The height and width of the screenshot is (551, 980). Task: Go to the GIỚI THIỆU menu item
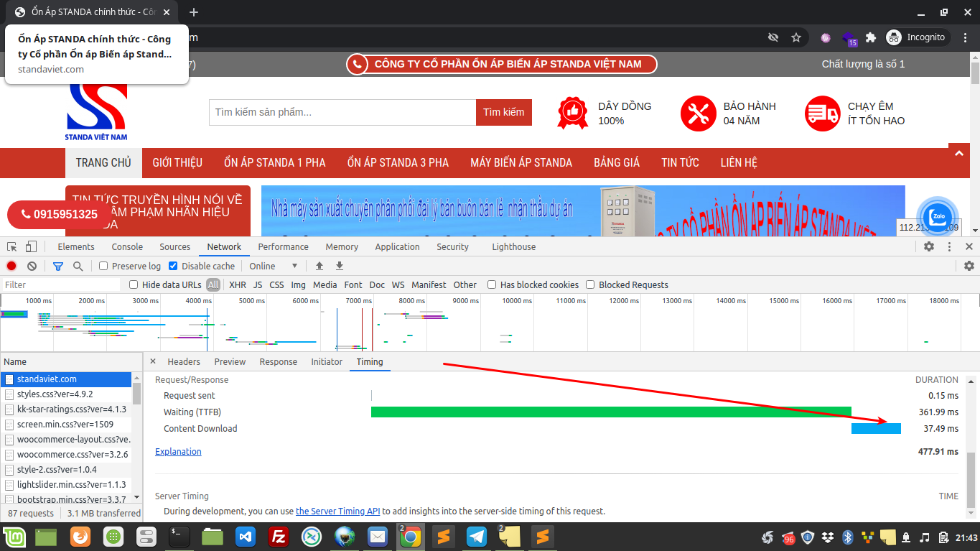[177, 162]
